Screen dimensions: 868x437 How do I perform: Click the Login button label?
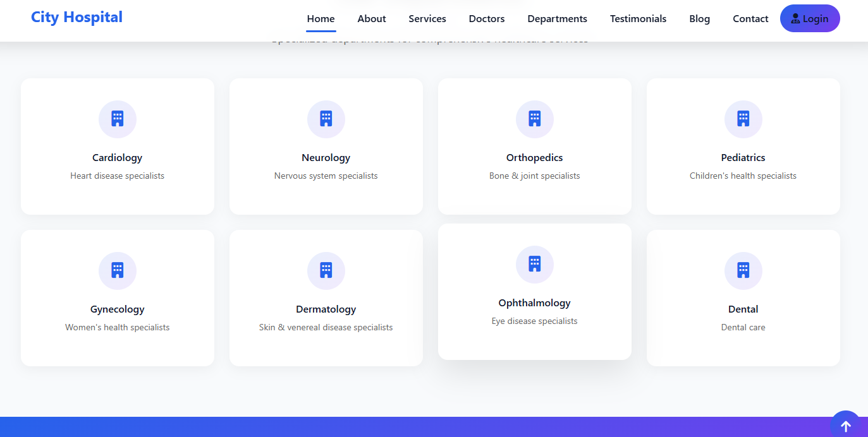click(816, 19)
